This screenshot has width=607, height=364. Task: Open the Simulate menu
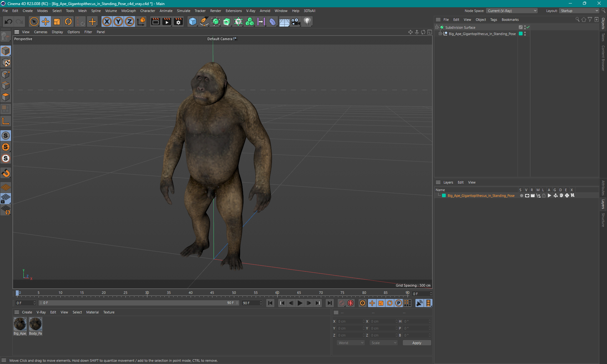[x=183, y=11]
